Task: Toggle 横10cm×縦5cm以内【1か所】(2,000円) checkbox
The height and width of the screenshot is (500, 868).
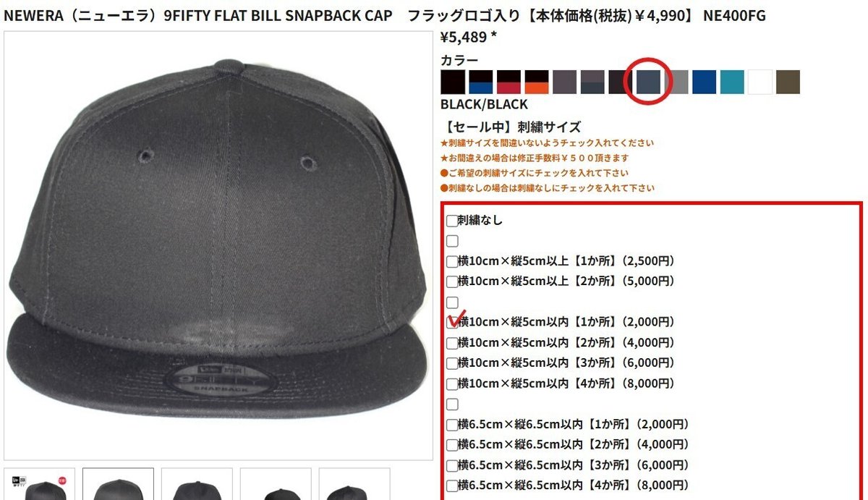Action: pyautogui.click(x=452, y=323)
